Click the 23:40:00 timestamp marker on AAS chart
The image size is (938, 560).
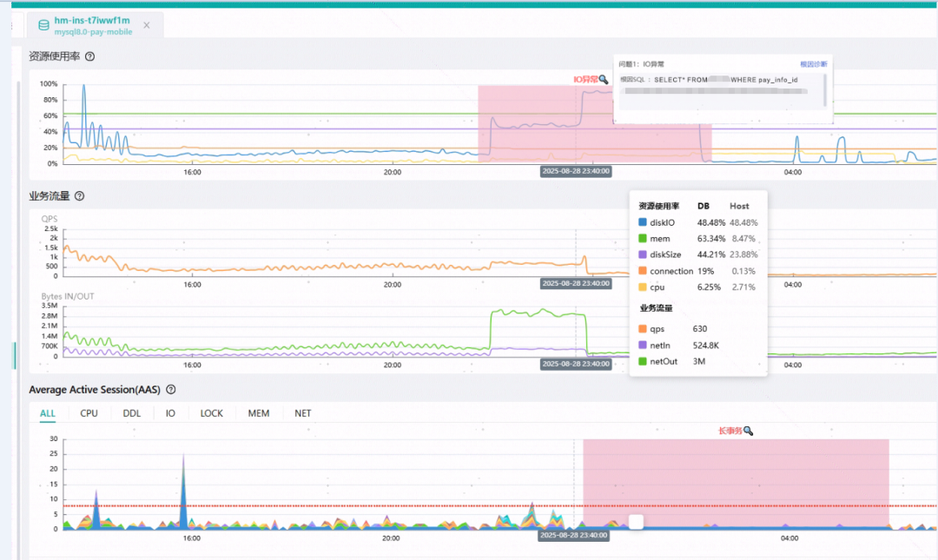click(574, 536)
